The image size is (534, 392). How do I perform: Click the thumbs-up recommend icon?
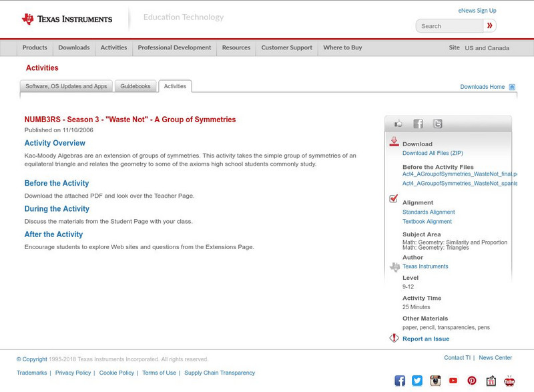[399, 123]
